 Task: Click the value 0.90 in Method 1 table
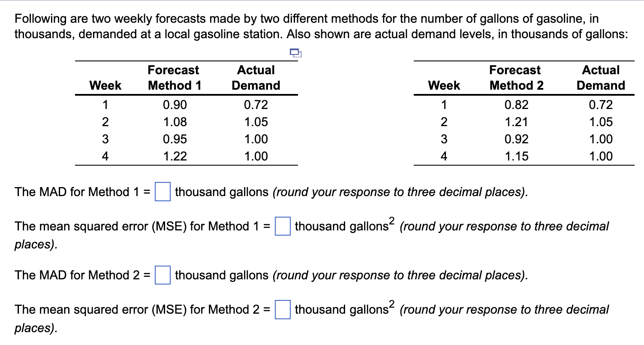[x=173, y=105]
